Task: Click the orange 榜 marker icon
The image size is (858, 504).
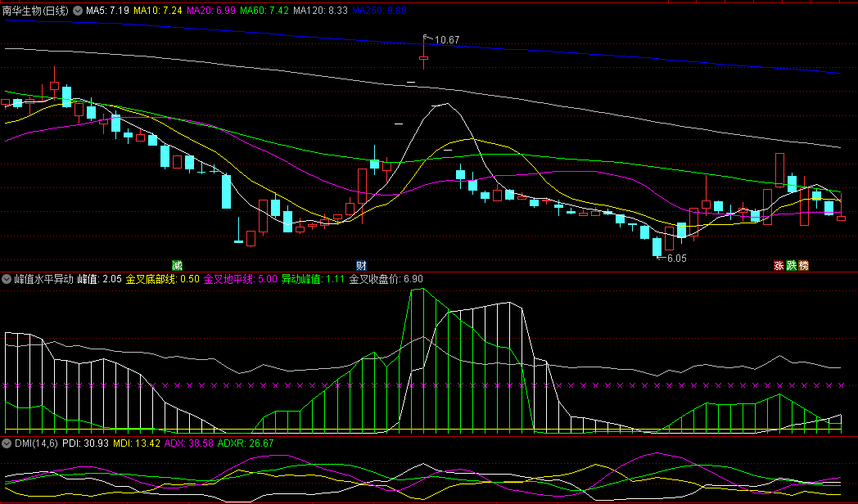Action: pos(803,266)
